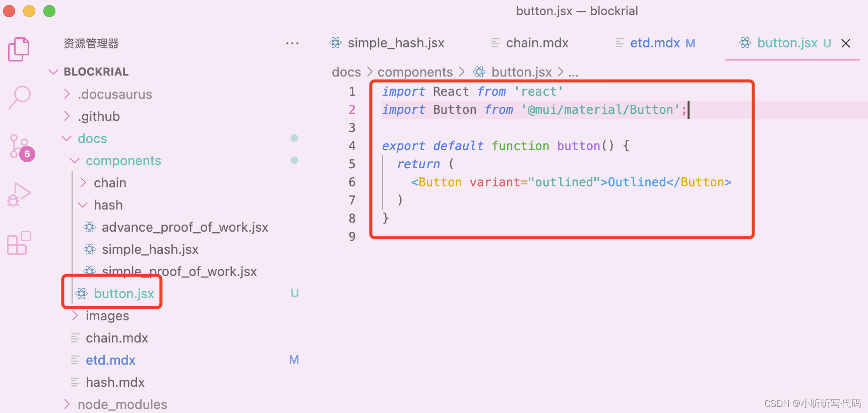Open simple_proof_of_work.jsx file

[x=179, y=271]
